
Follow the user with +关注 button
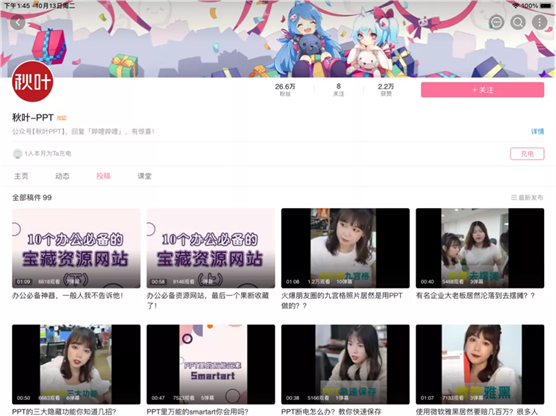click(483, 90)
